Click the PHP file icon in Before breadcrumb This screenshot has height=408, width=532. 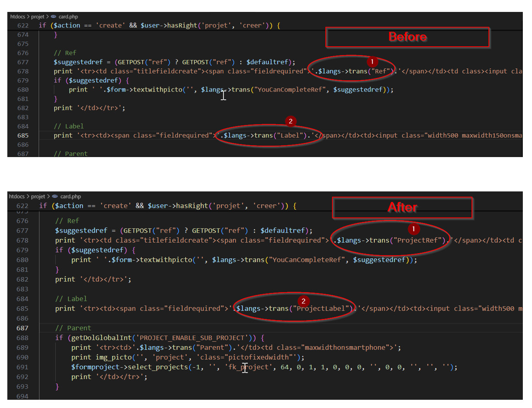pos(54,16)
